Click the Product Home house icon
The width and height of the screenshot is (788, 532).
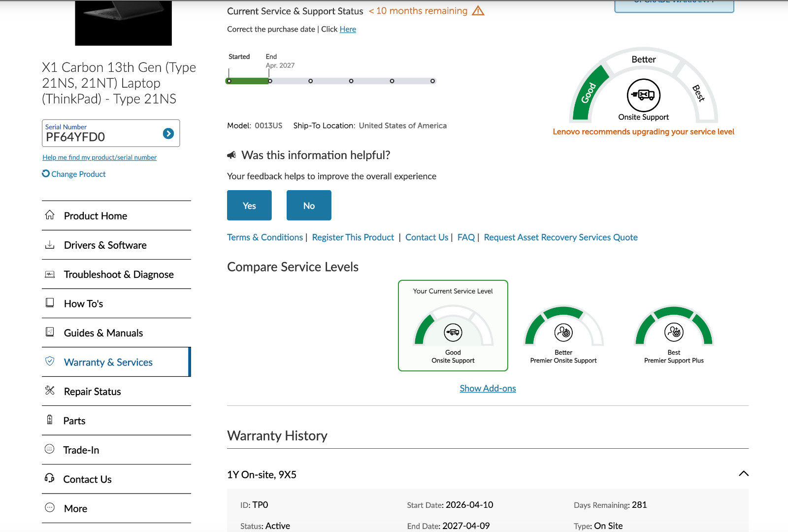[x=50, y=215]
